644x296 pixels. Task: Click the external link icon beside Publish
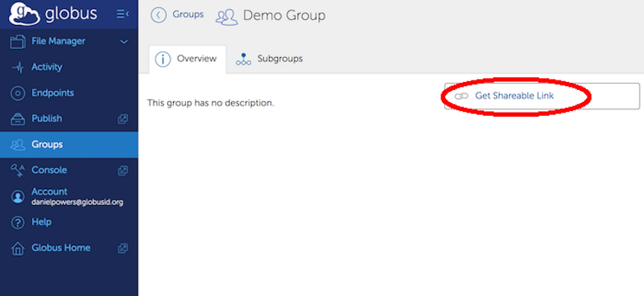coord(123,119)
